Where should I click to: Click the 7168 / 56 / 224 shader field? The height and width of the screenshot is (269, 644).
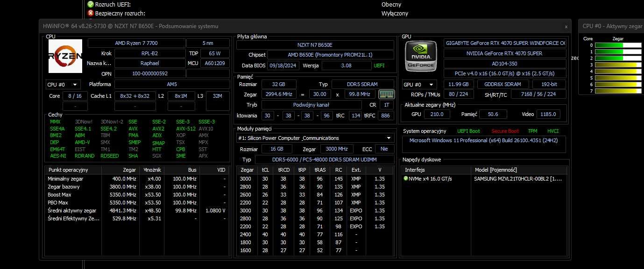[x=539, y=94]
